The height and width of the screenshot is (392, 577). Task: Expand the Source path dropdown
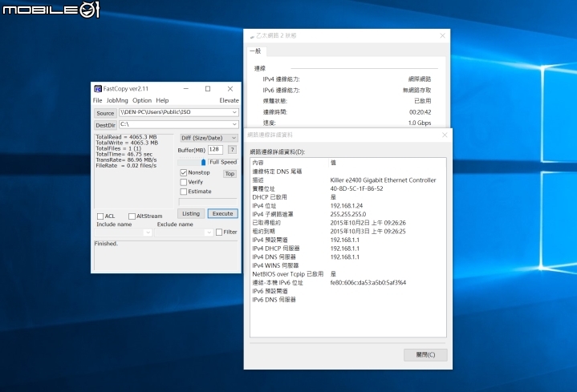click(234, 112)
